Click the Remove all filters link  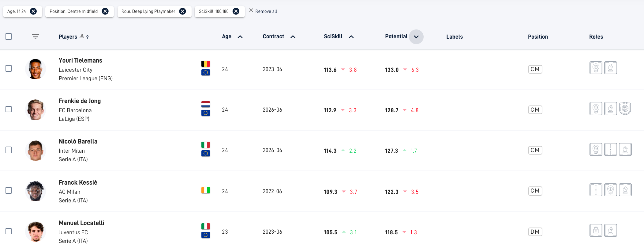263,11
